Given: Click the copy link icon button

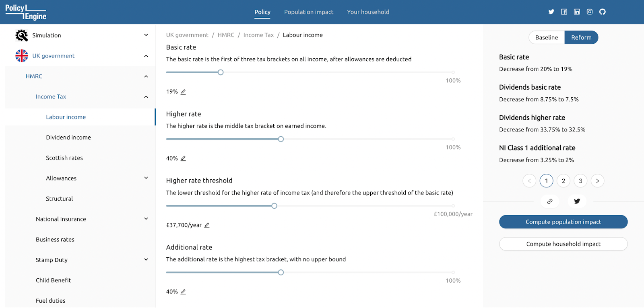Looking at the screenshot, I should (x=550, y=201).
